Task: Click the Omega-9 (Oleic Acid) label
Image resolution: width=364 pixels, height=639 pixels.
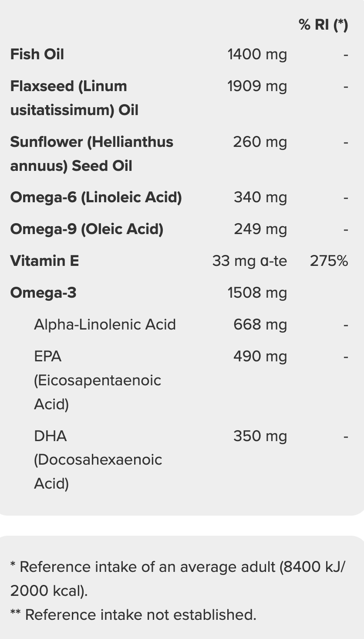Action: click(87, 229)
